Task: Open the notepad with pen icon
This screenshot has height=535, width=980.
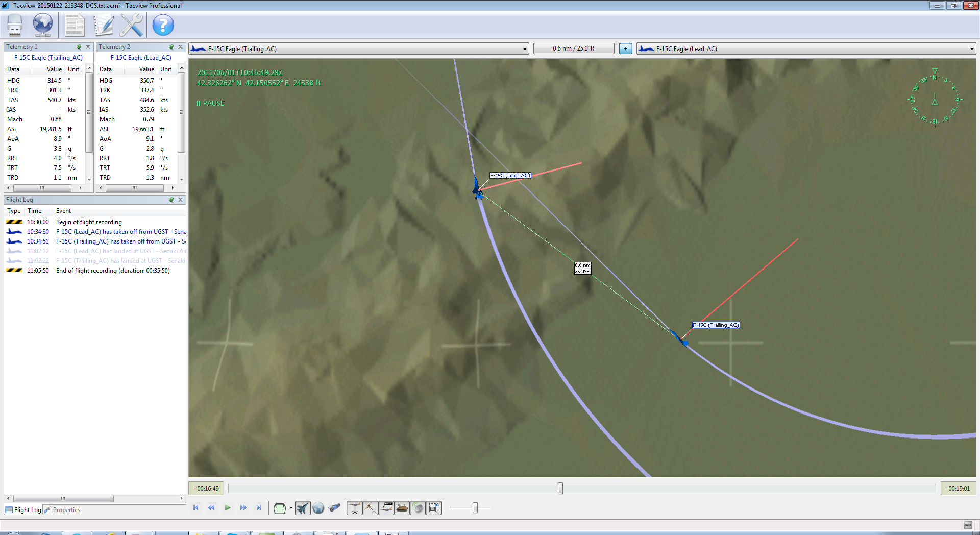Action: (104, 25)
